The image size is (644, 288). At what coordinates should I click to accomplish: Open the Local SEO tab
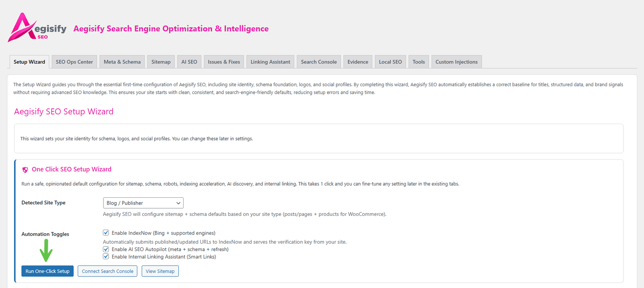point(390,62)
